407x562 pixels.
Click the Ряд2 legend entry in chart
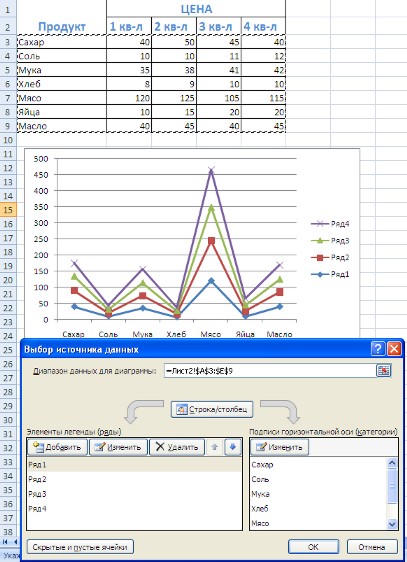[x=330, y=257]
